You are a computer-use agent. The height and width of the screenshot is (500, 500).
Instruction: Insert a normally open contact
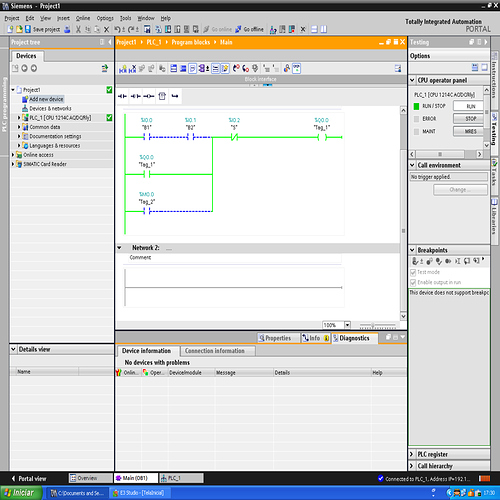pyautogui.click(x=122, y=96)
